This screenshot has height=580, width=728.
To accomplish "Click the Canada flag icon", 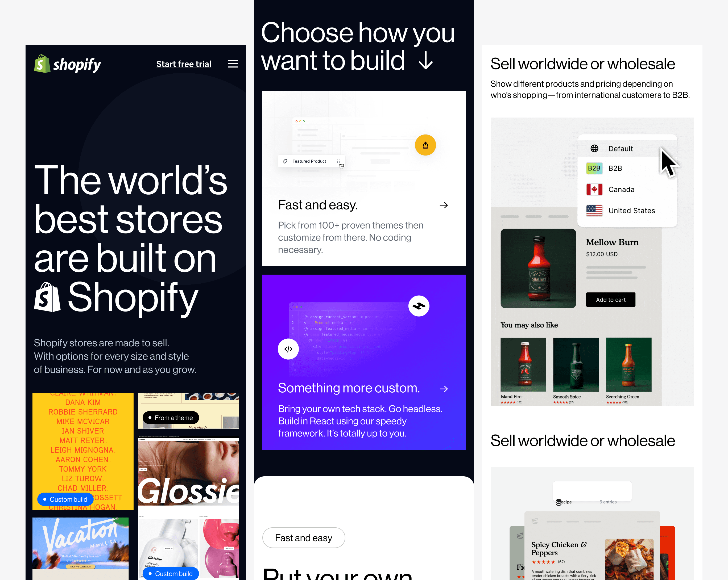I will click(594, 189).
